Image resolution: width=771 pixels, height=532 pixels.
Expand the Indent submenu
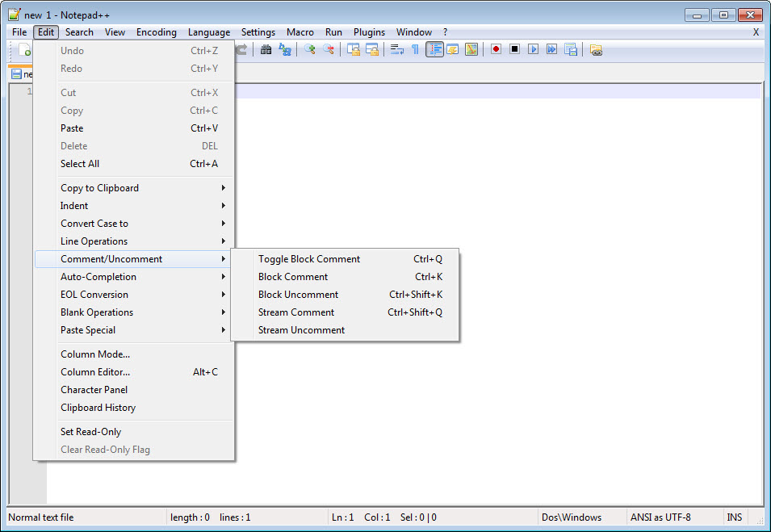pyautogui.click(x=132, y=206)
